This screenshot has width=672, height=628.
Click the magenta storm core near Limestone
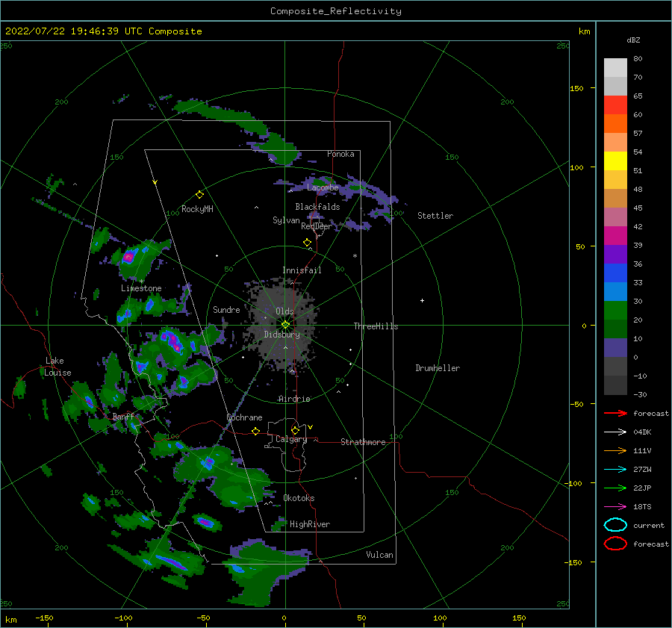pos(128,257)
